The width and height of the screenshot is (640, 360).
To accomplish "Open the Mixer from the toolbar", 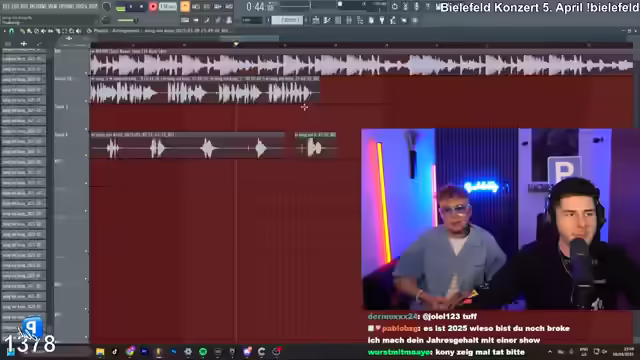I will coord(349,20).
